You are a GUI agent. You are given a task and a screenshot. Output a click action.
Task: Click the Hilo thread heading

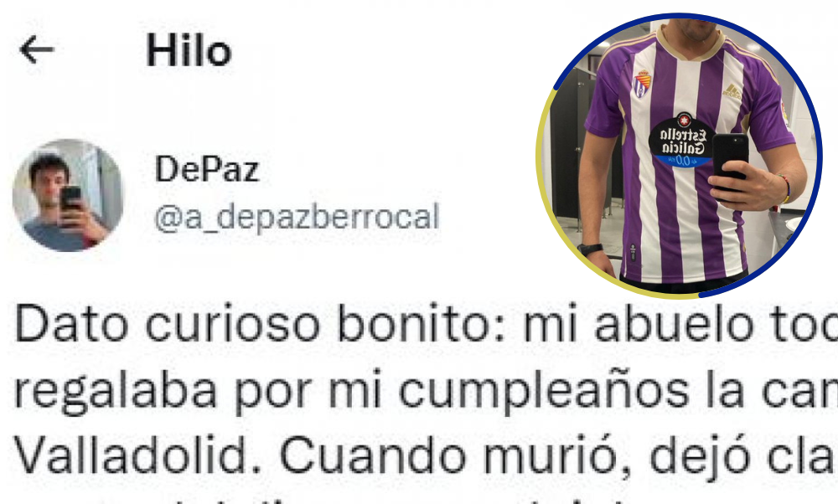(x=189, y=51)
